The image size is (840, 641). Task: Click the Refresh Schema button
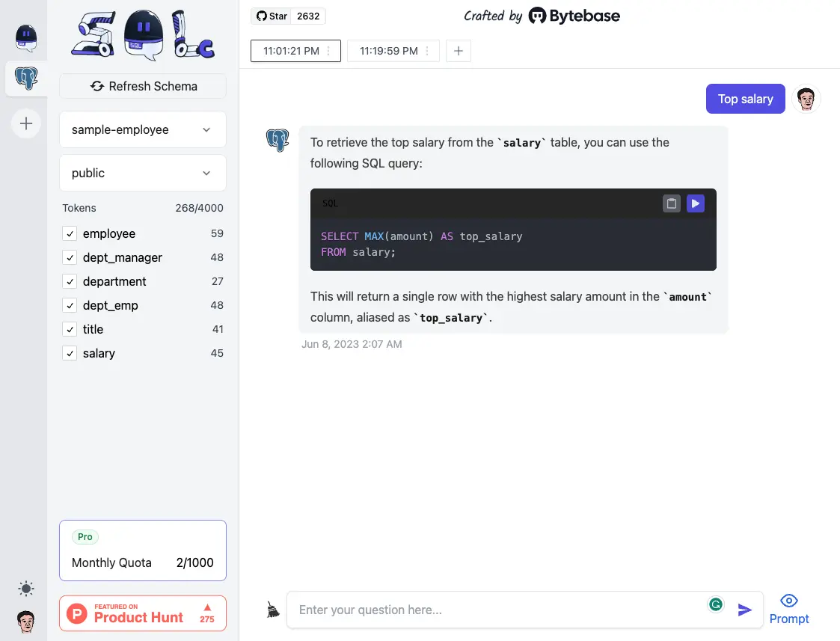(x=142, y=86)
